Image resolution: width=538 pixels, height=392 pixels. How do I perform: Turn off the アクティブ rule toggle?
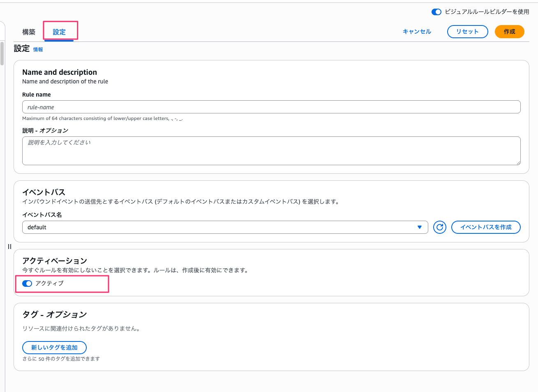tap(27, 284)
